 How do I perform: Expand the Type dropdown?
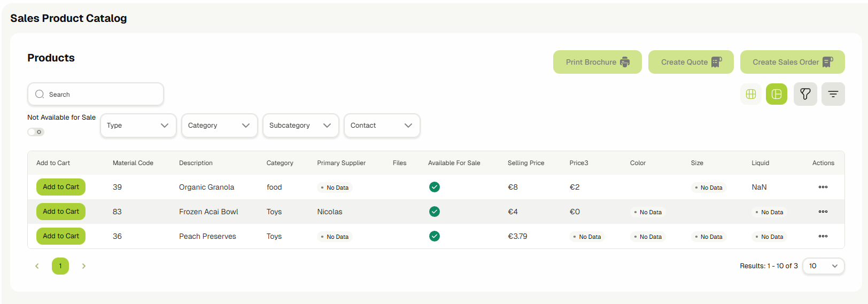138,126
